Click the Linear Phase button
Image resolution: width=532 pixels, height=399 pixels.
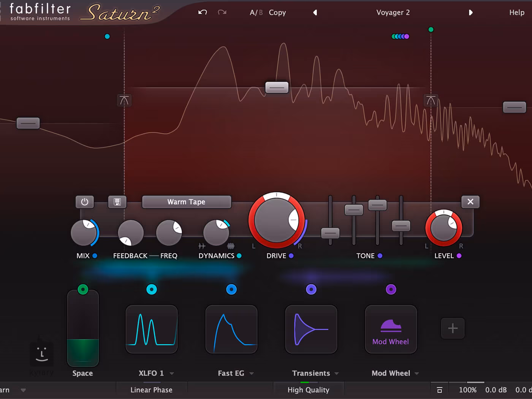151,390
